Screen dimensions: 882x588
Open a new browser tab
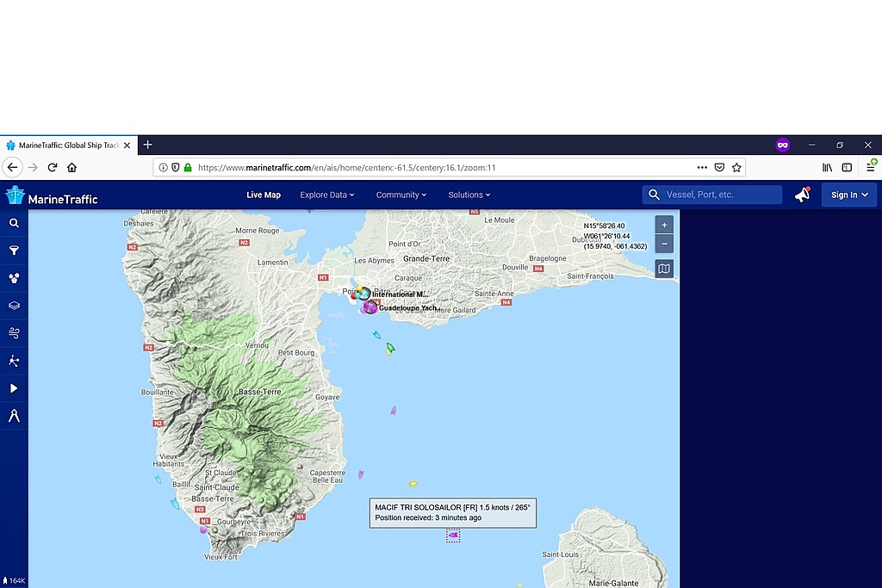click(x=148, y=145)
